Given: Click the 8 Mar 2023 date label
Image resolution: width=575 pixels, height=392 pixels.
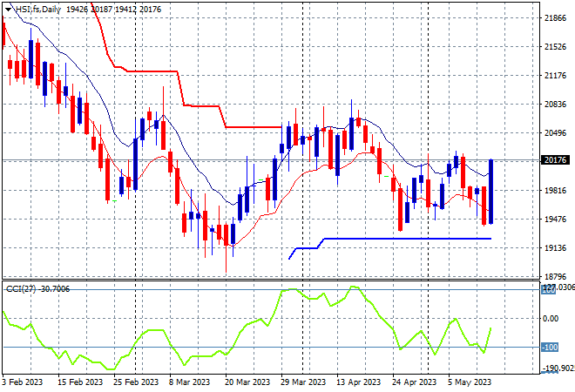Looking at the screenshot, I should [x=189, y=382].
